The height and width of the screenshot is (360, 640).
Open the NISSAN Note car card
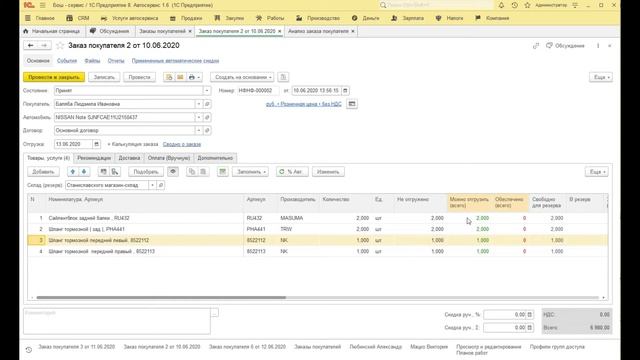point(207,117)
